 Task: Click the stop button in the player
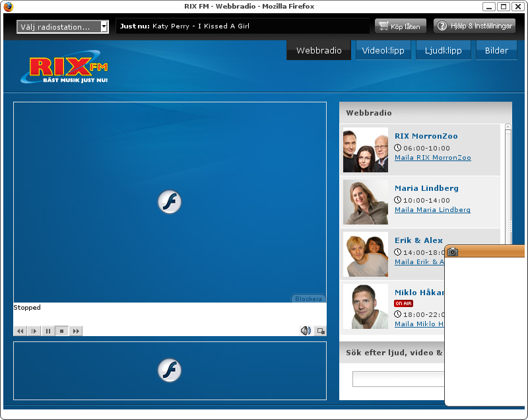pyautogui.click(x=61, y=331)
